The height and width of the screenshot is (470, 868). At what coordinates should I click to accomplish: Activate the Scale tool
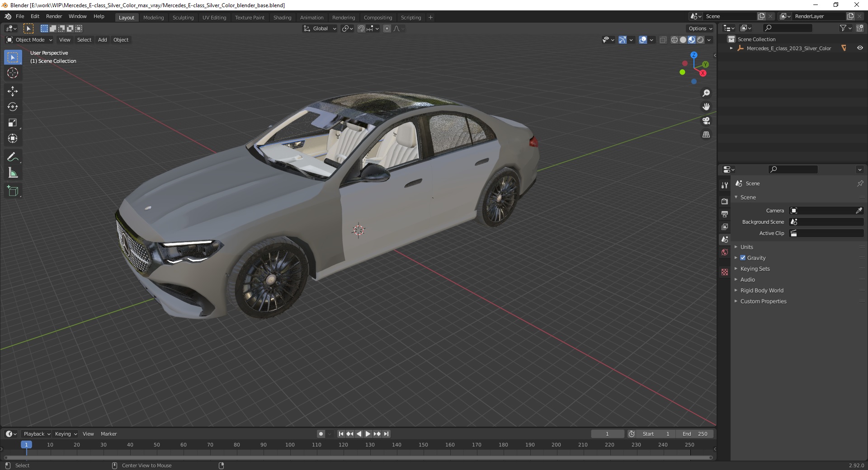13,123
